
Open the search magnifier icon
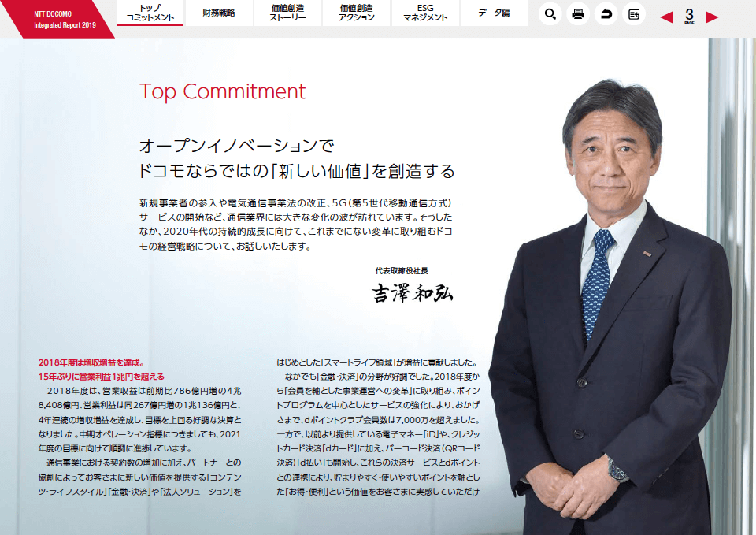550,14
